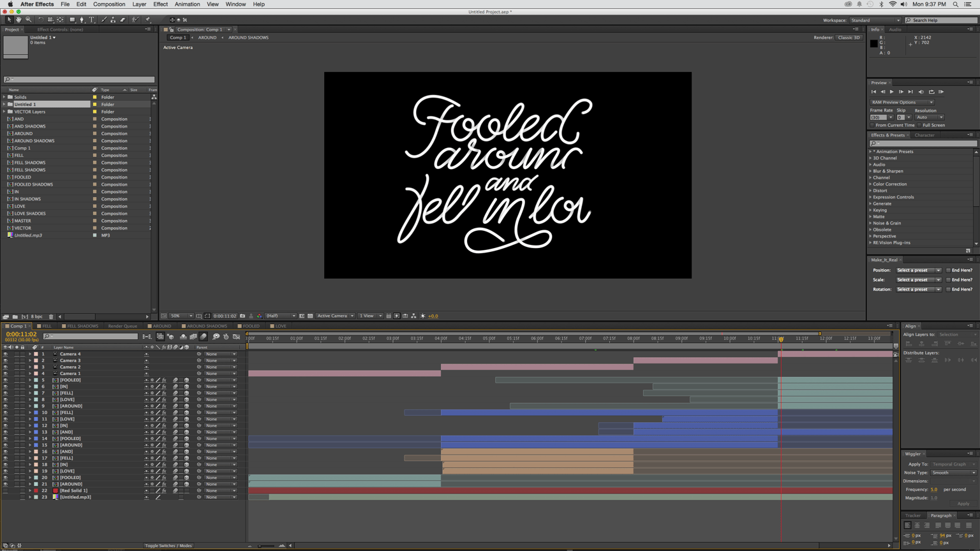The height and width of the screenshot is (551, 980).
Task: Expand the Color Correction effects category
Action: point(870,184)
